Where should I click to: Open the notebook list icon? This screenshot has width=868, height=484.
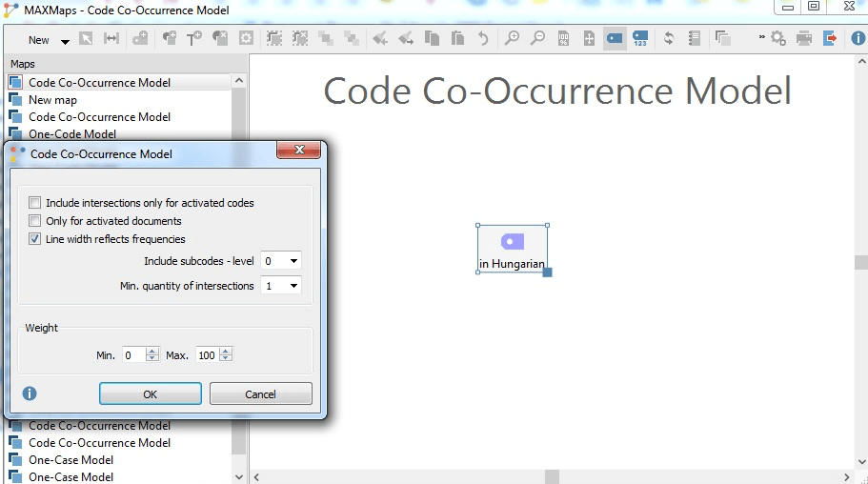click(x=695, y=39)
